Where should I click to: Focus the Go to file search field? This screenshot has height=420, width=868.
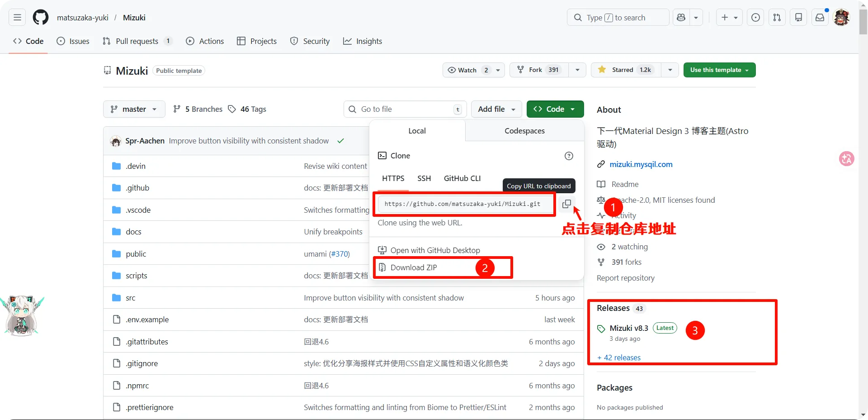[x=405, y=109]
